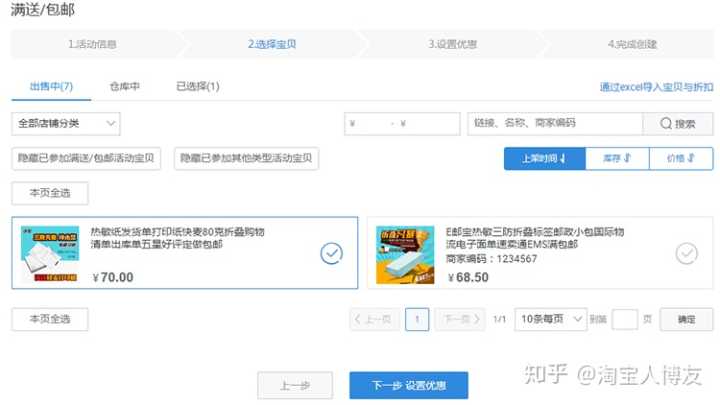Toggle 隐藏已参加其他类型活动宝贝 filter
The height and width of the screenshot is (405, 720).
(x=246, y=158)
